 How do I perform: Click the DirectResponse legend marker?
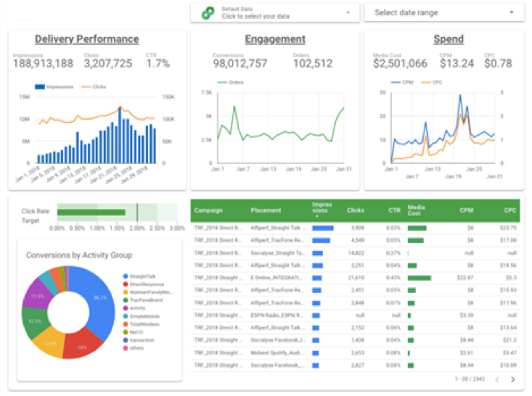click(126, 284)
